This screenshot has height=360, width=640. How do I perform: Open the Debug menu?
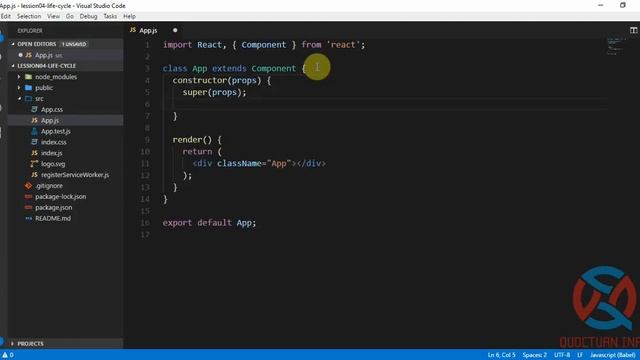coord(89,16)
